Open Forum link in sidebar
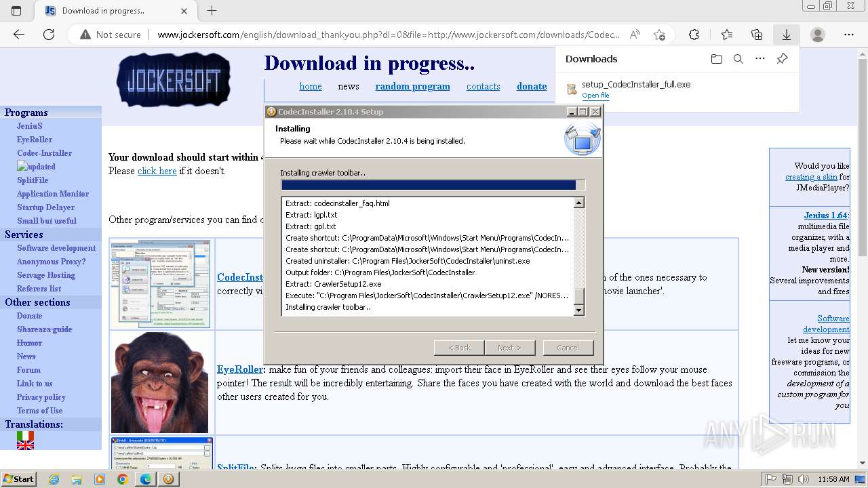 tap(28, 370)
